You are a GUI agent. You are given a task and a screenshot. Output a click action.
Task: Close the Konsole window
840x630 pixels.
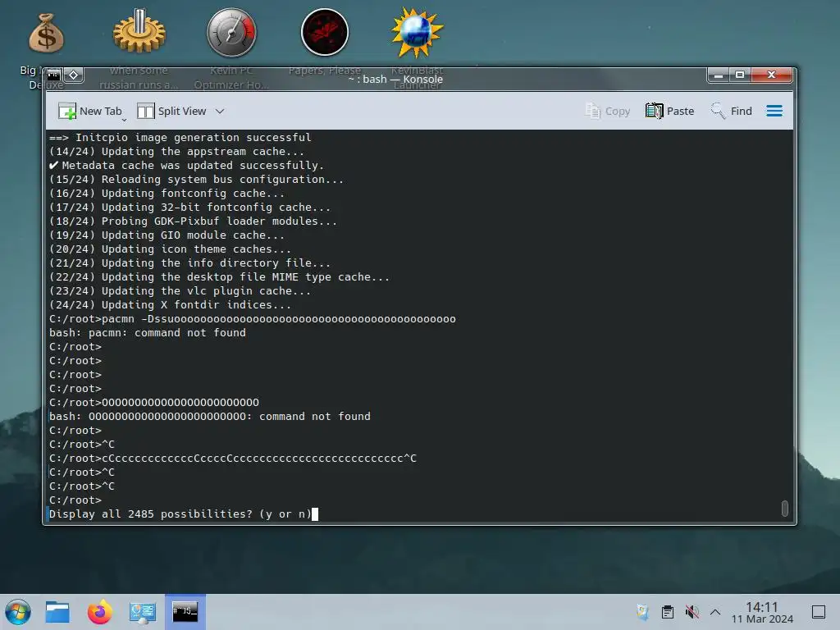point(771,75)
